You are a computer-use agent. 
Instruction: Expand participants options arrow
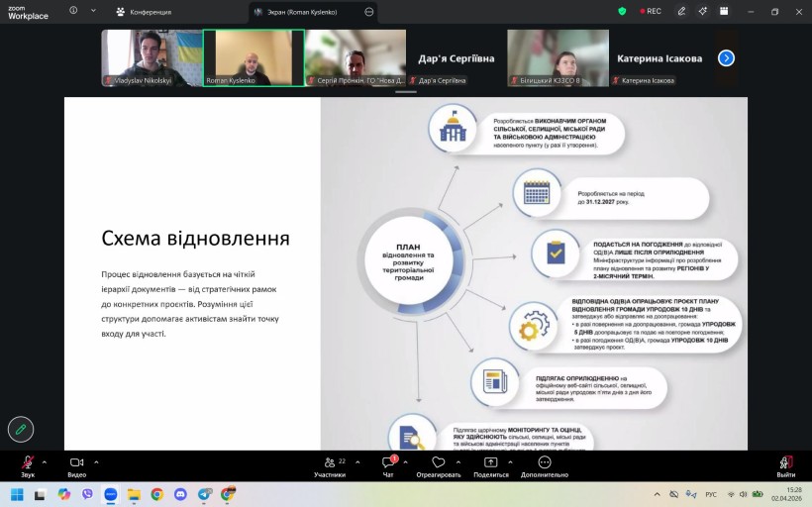[x=357, y=462]
